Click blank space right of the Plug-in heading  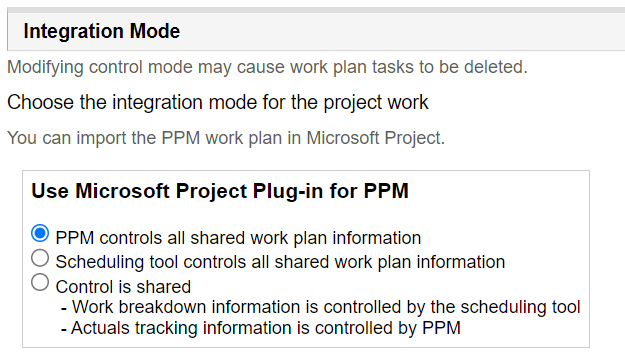tap(498, 191)
